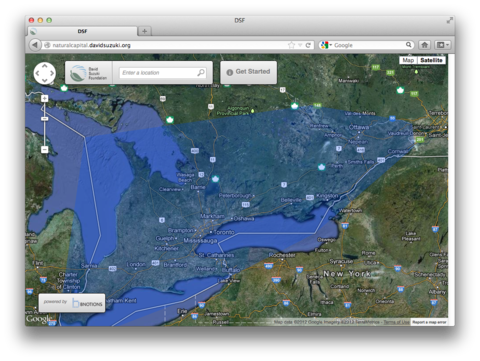Pan the map right with the right arrow
The height and width of the screenshot is (361, 480).
click(52, 73)
